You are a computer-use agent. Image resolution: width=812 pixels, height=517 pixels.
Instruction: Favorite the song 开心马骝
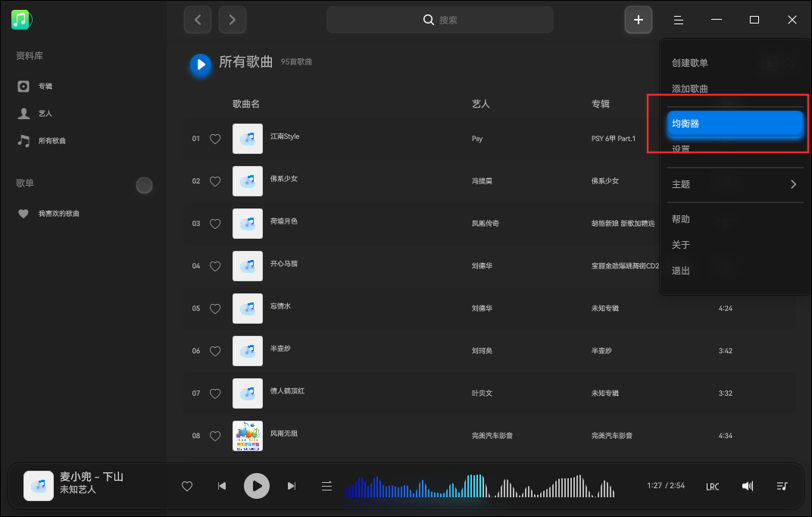click(x=215, y=266)
